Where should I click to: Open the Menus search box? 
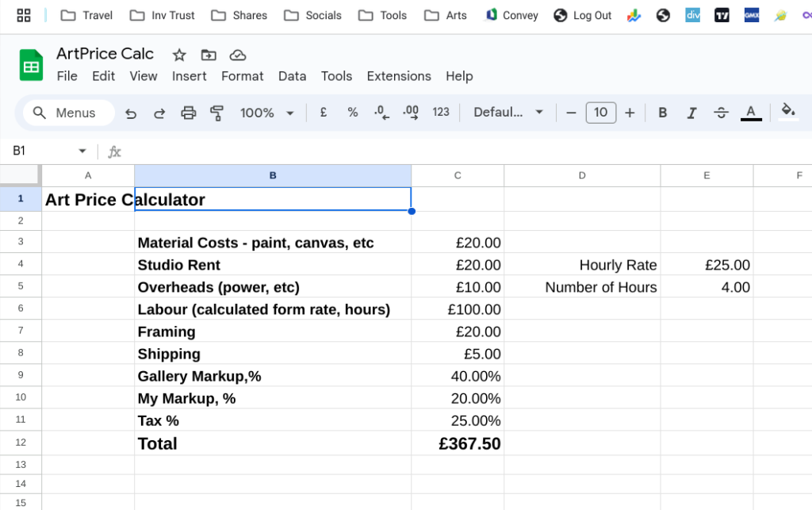[x=68, y=113]
